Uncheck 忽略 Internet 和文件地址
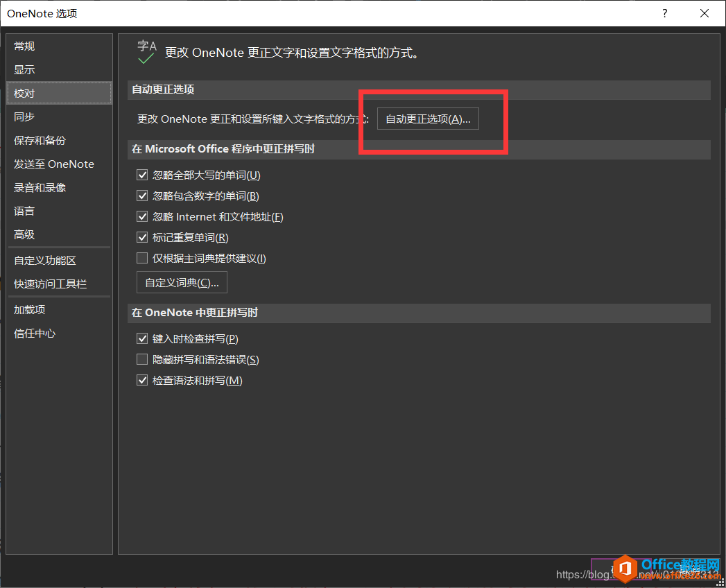 (x=142, y=216)
